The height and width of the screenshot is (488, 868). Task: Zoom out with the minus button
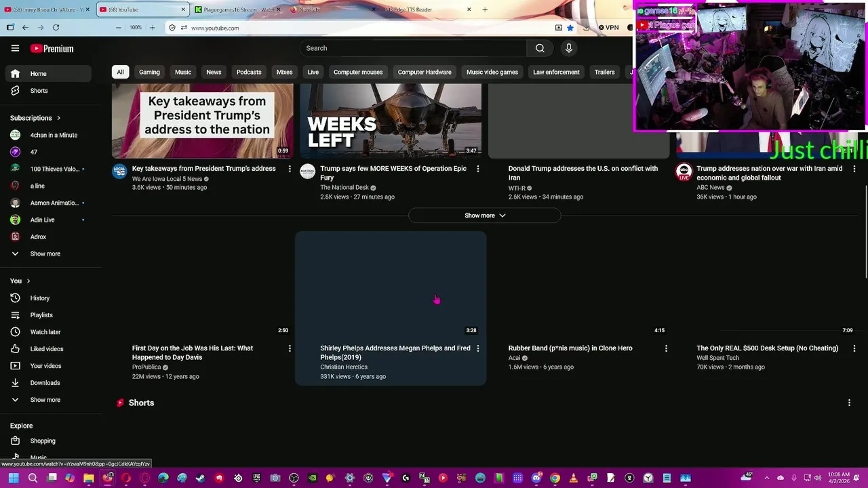[x=119, y=28]
